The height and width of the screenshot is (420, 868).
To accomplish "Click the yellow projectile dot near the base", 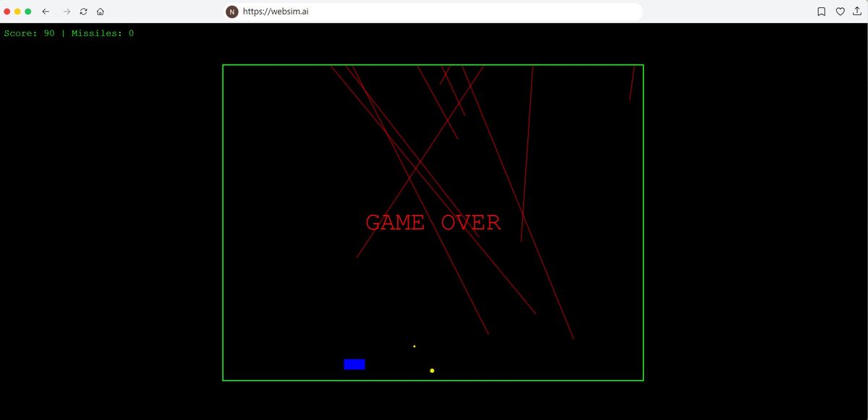I will (432, 369).
